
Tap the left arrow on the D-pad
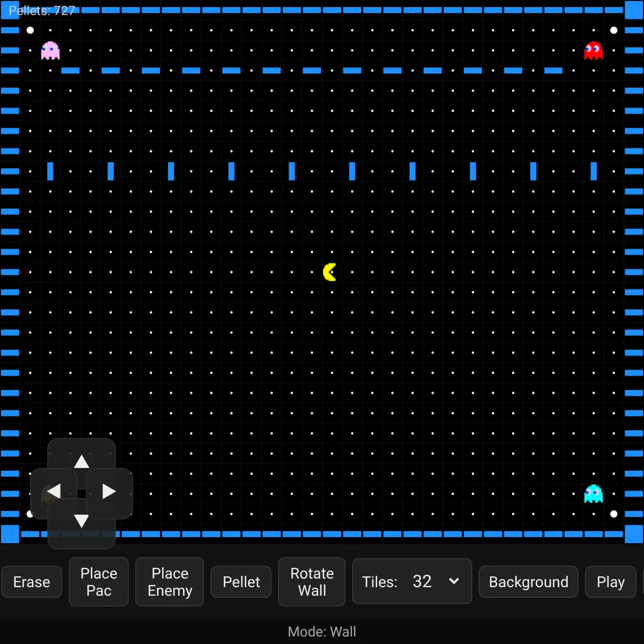54,491
